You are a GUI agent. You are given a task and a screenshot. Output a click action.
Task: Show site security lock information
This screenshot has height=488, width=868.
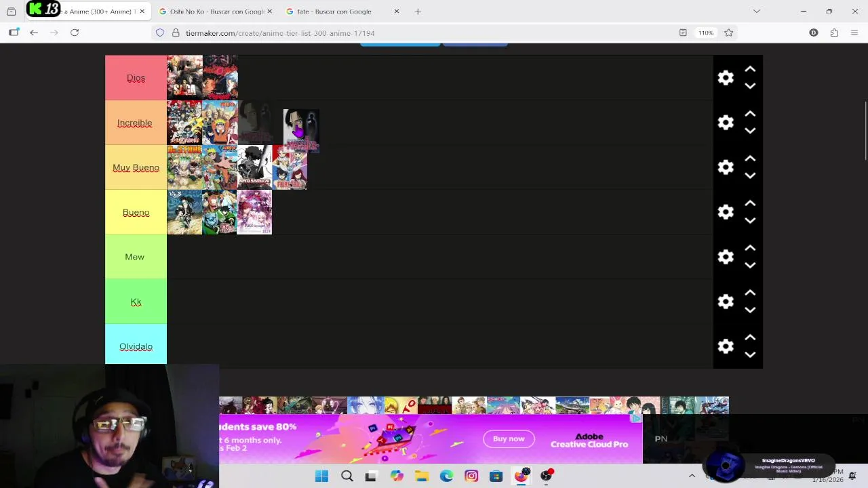click(176, 33)
